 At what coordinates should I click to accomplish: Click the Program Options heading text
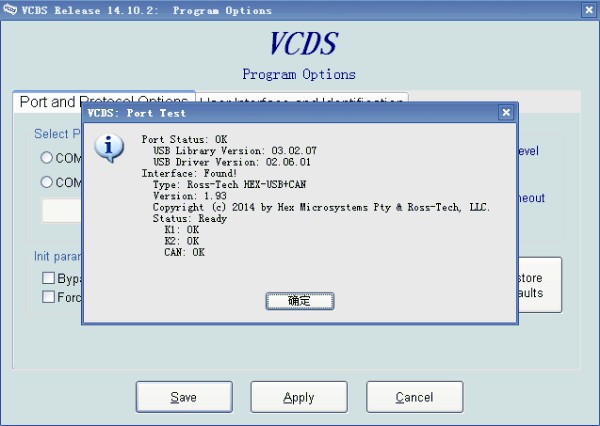click(299, 74)
